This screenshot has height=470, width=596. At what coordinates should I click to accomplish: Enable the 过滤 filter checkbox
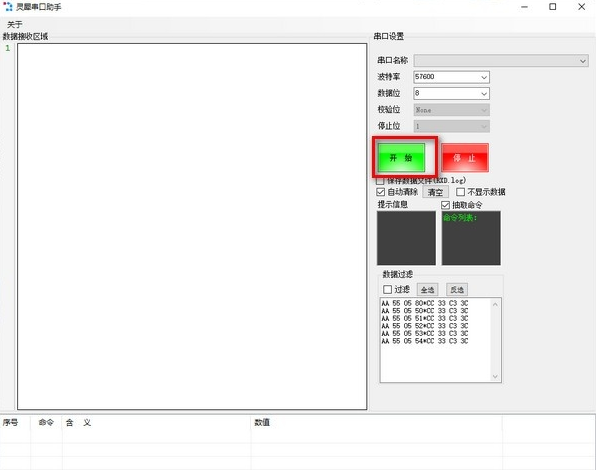pyautogui.click(x=387, y=290)
